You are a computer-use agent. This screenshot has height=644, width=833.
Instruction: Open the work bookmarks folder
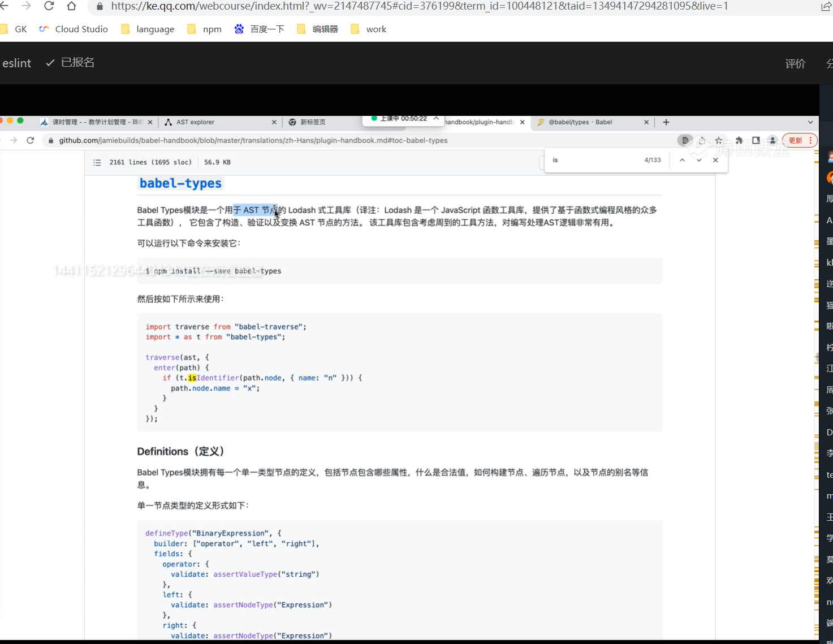369,29
